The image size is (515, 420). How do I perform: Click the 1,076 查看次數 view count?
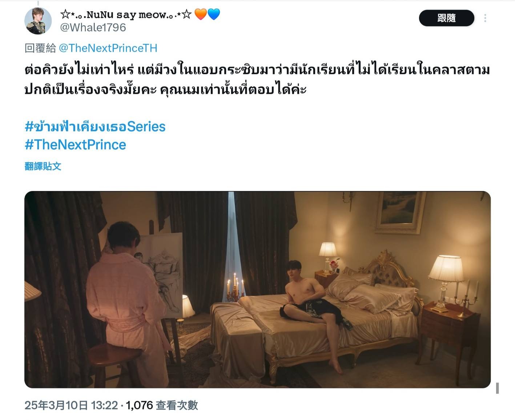162,405
